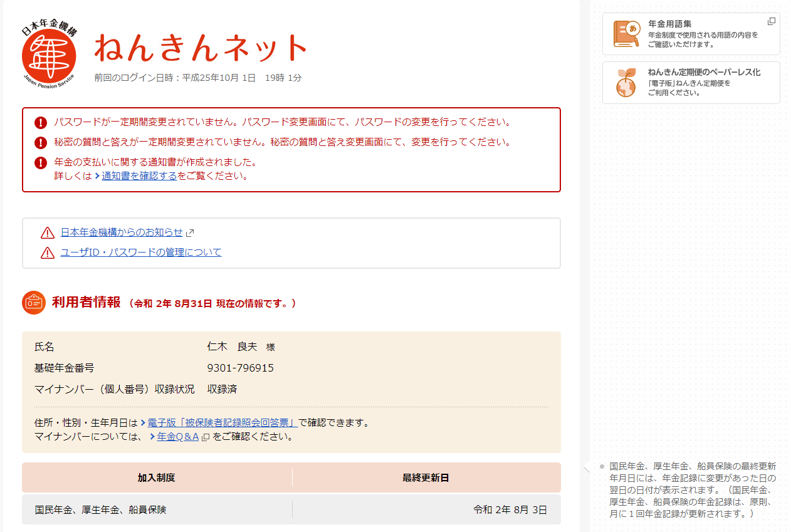
Task: Click the 年金用語集 book icon
Action: click(x=626, y=34)
